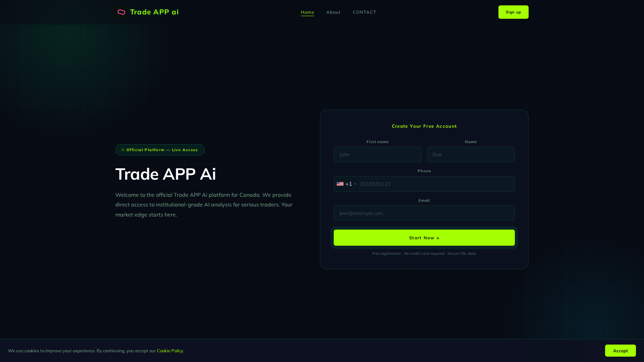Image resolution: width=644 pixels, height=362 pixels.
Task: Open the Home nav item
Action: pyautogui.click(x=308, y=12)
